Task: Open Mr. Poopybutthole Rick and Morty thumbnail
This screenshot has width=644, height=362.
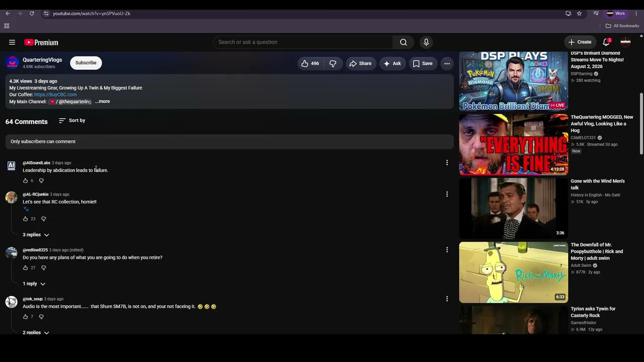Action: [513, 272]
